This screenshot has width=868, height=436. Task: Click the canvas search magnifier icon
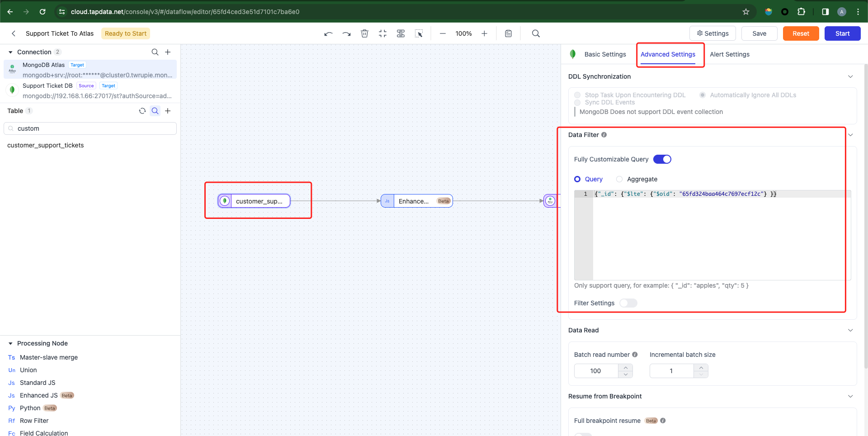(536, 33)
